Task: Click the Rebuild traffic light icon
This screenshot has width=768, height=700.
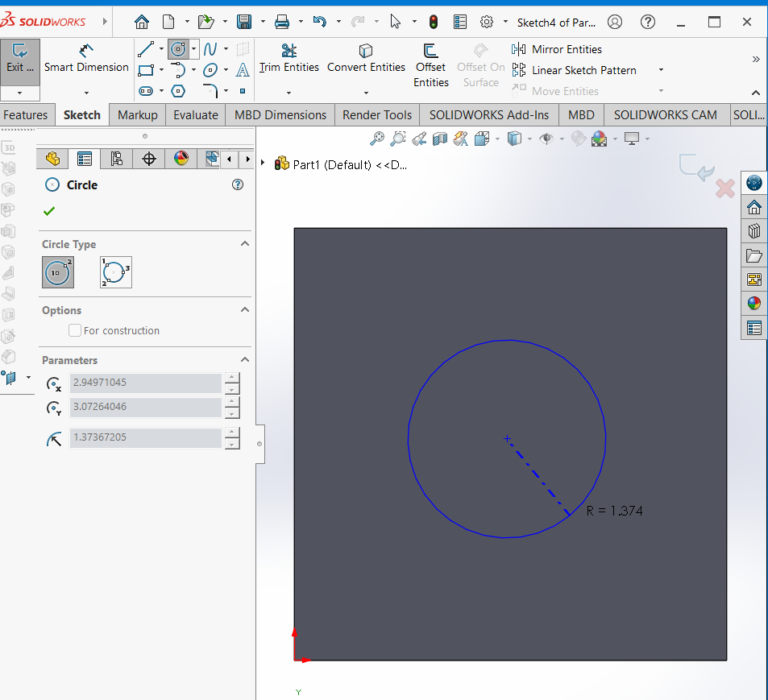Action: click(434, 22)
